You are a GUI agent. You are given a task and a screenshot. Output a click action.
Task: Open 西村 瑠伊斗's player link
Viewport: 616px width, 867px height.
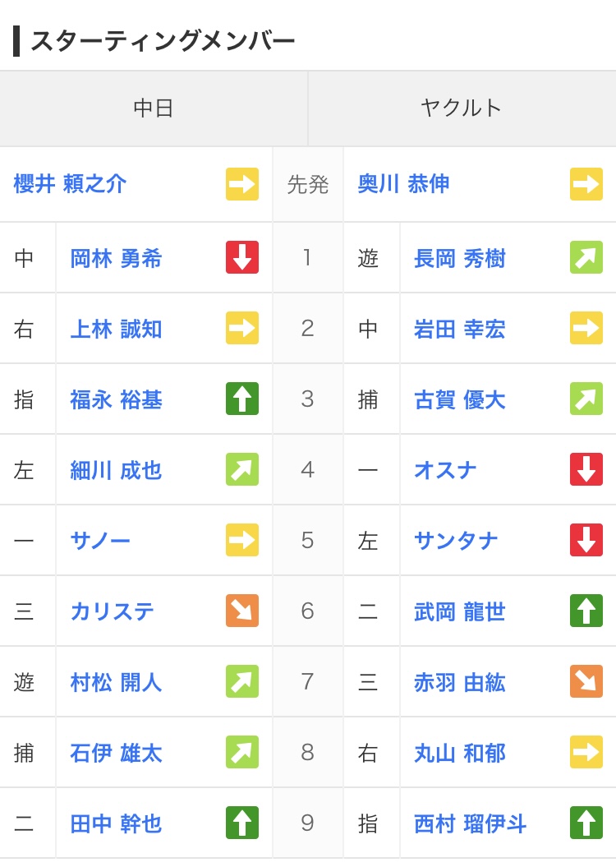pyautogui.click(x=470, y=824)
